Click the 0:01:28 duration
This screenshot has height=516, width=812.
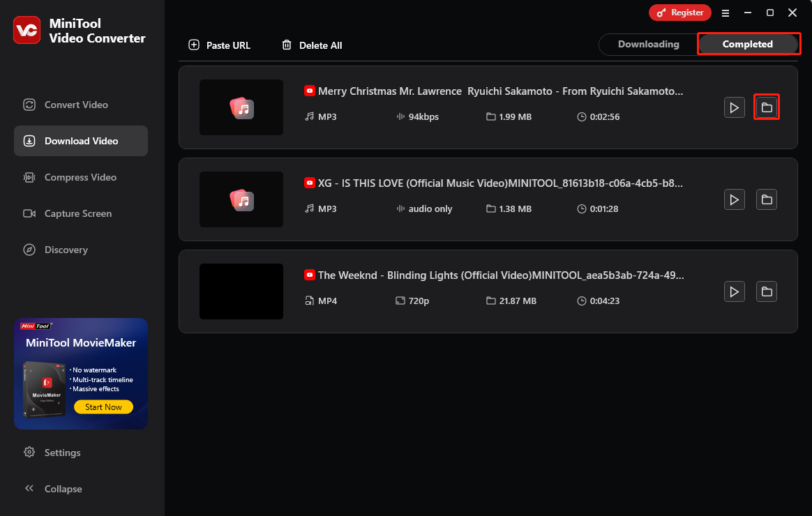(x=604, y=209)
